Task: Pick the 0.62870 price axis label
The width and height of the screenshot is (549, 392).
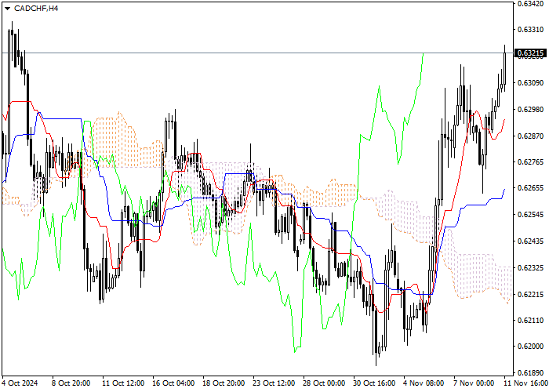Action: 530,136
